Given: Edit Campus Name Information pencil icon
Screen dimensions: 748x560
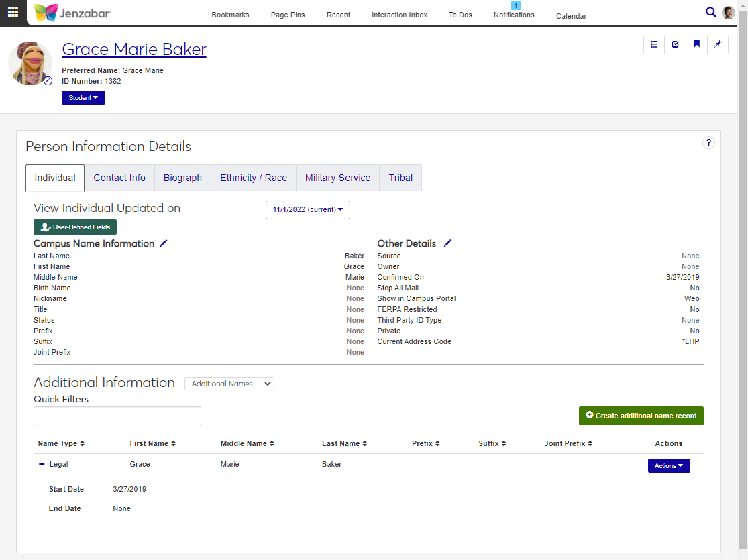Looking at the screenshot, I should [x=164, y=243].
